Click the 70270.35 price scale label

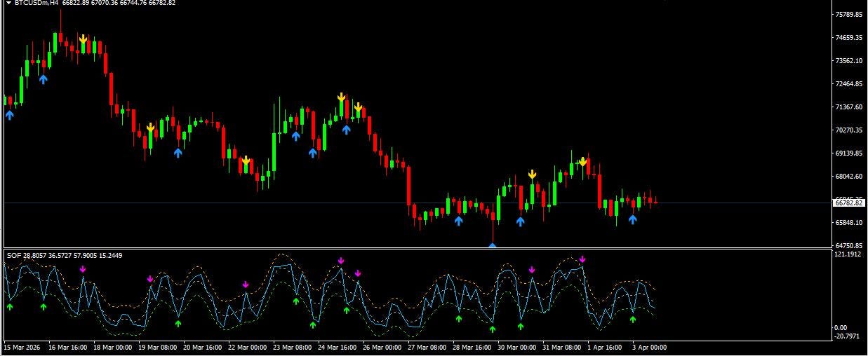[848, 130]
